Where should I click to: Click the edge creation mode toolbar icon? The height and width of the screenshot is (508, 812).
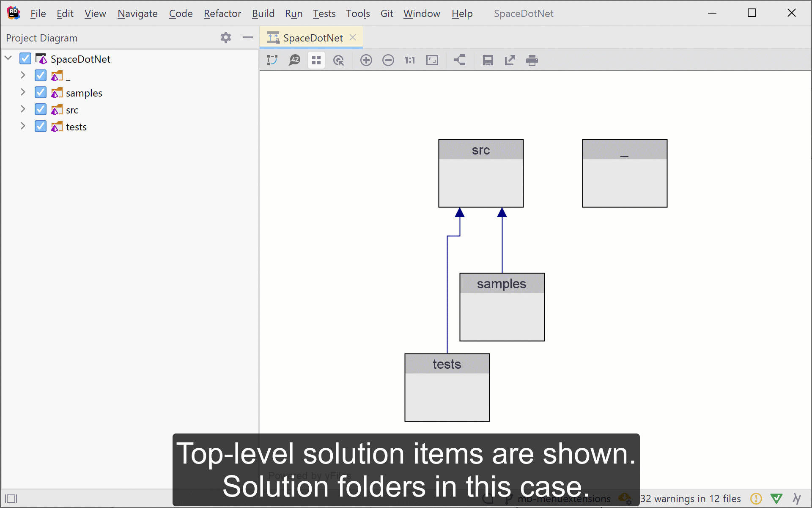pyautogui.click(x=272, y=60)
